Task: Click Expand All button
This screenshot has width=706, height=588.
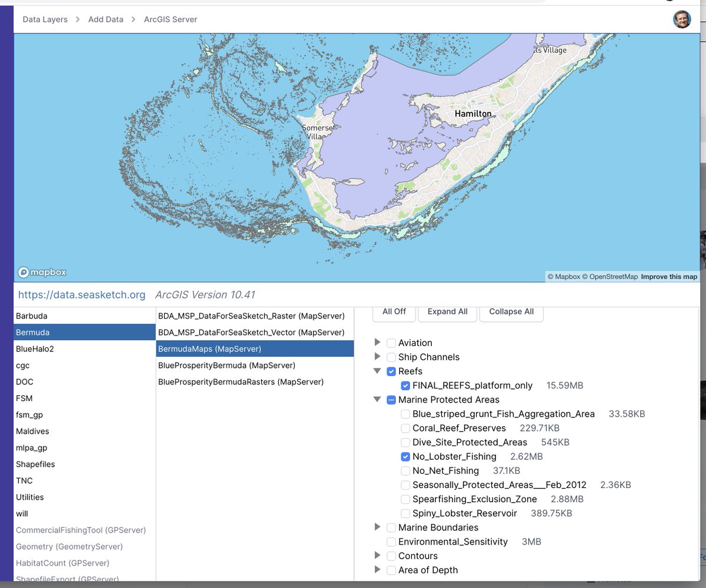Action: click(448, 312)
